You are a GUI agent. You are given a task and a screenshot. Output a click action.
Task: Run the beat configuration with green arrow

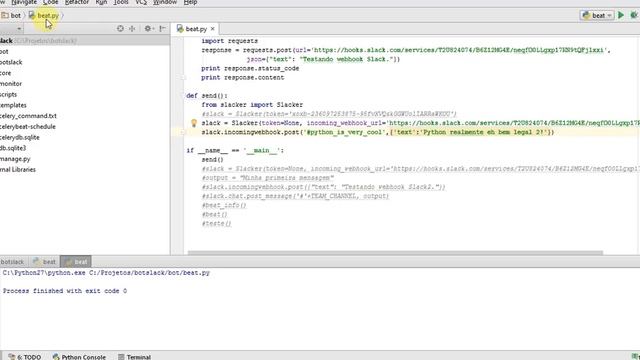[x=621, y=16]
